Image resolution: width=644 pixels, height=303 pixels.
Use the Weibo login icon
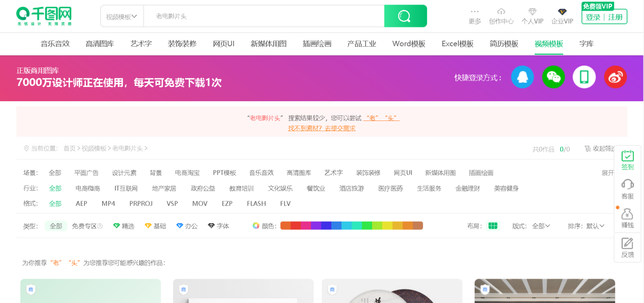tap(615, 77)
